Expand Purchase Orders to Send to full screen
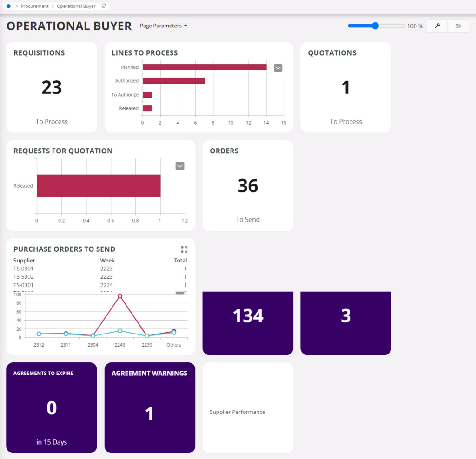 click(x=184, y=249)
